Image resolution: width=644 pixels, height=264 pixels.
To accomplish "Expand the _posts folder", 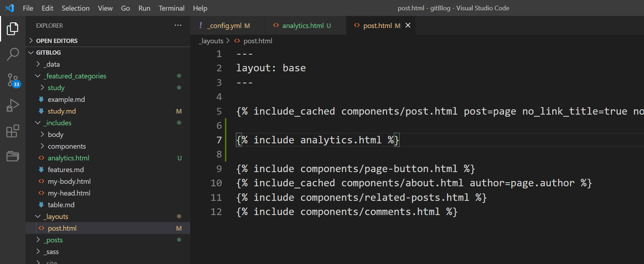I will pyautogui.click(x=38, y=240).
